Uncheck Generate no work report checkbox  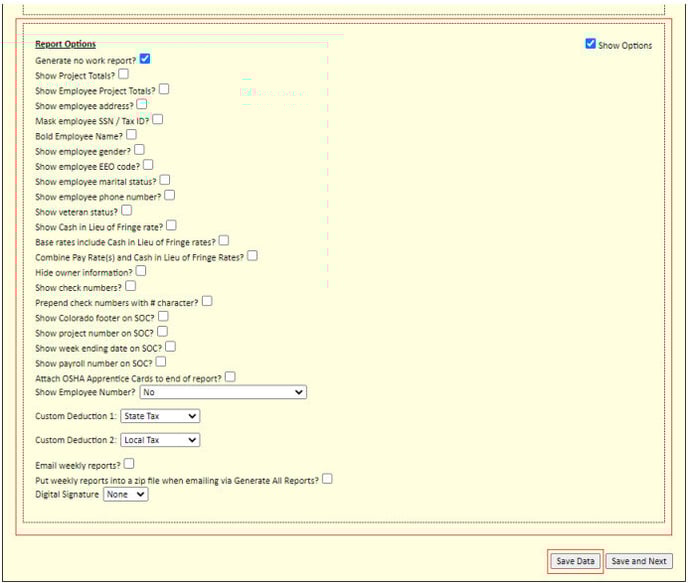[x=145, y=59]
